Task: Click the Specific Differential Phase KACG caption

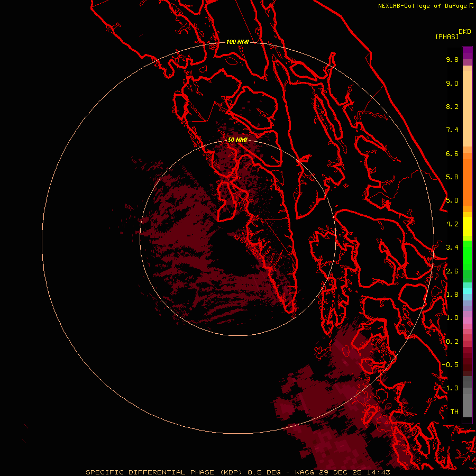Action: click(x=237, y=472)
